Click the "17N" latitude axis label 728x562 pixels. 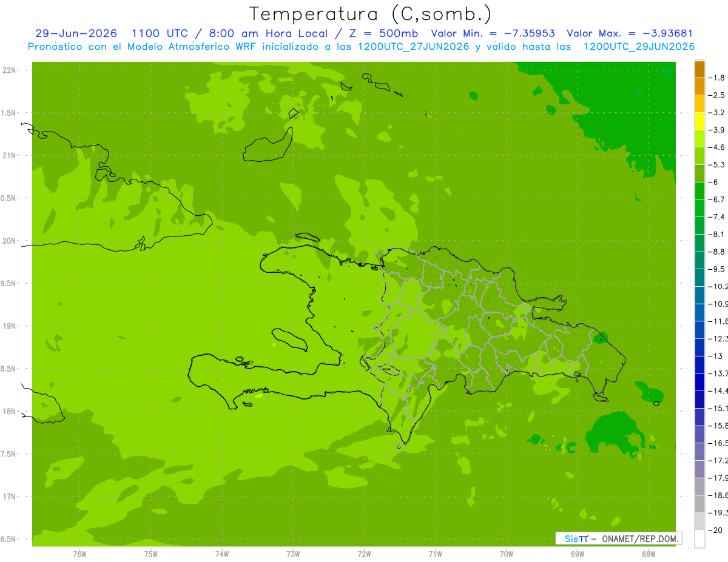tap(9, 497)
